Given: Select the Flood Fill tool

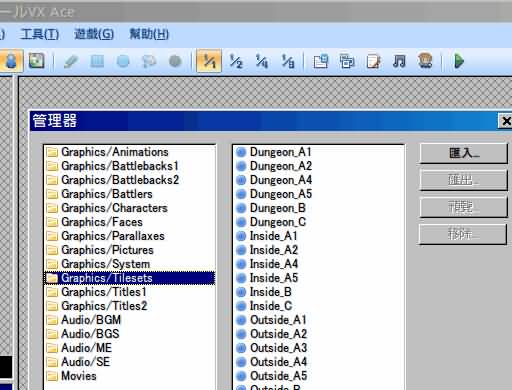Looking at the screenshot, I should [x=149, y=61].
